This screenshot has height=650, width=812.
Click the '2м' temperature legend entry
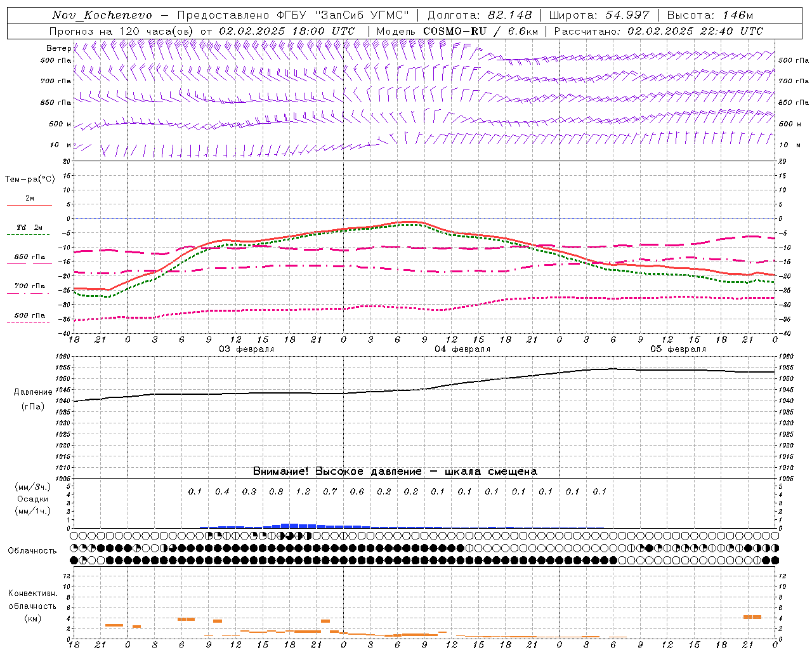click(30, 199)
